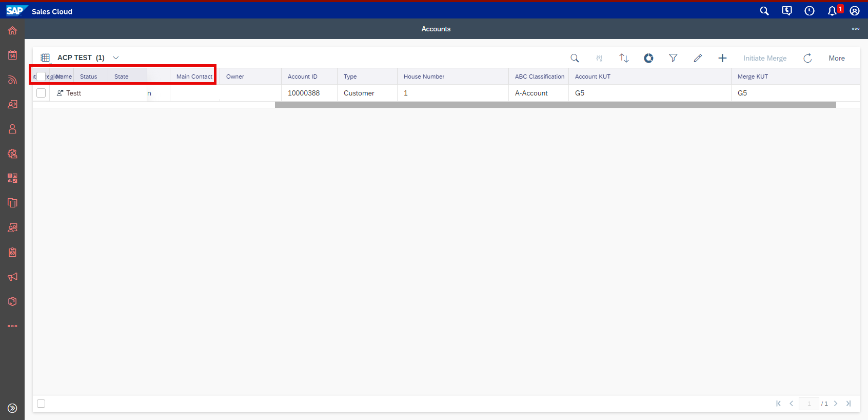Open the feed icon in sidebar
868x420 pixels.
click(x=12, y=80)
